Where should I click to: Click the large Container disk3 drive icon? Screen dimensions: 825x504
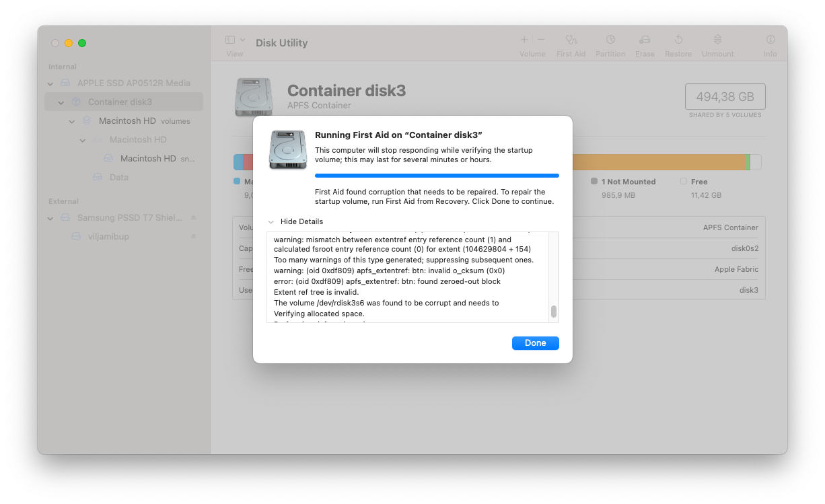tap(254, 97)
